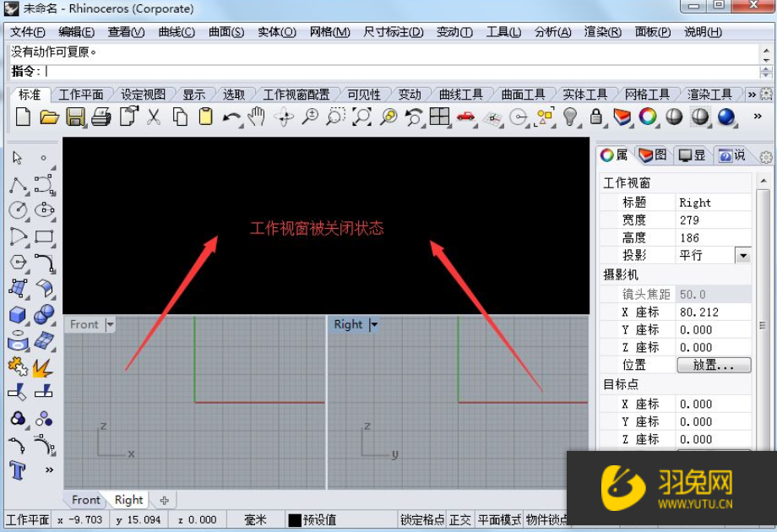Open the 说 help panel tab

click(732, 155)
